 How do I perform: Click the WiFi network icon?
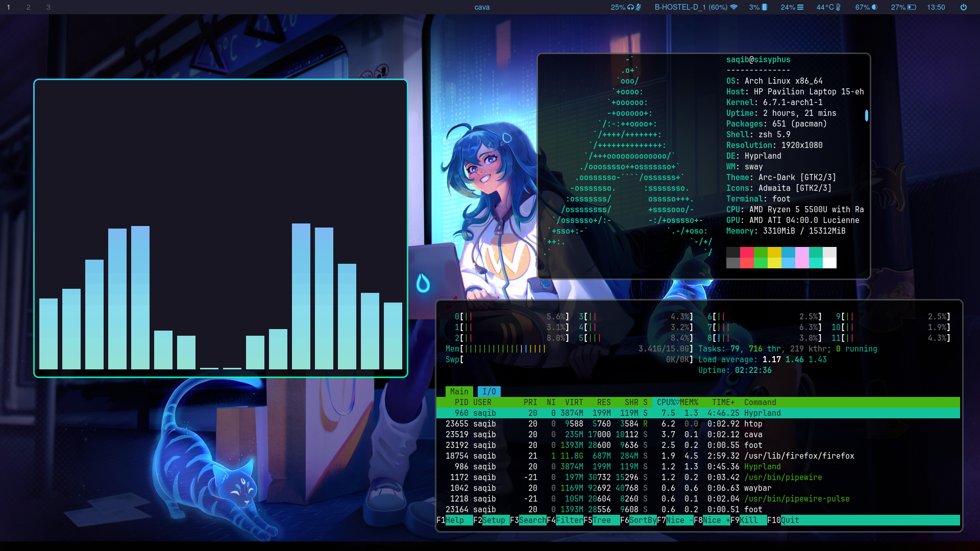(734, 7)
